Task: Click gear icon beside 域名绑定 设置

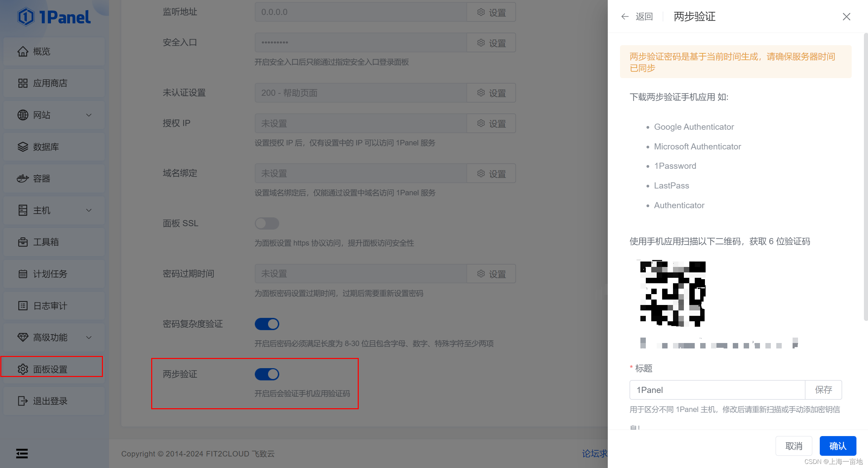Action: point(481,174)
